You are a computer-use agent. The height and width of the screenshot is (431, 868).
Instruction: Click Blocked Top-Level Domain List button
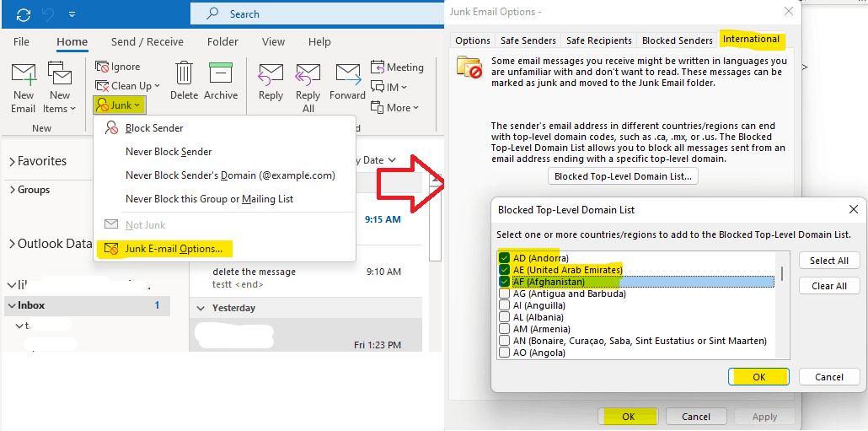click(x=624, y=177)
